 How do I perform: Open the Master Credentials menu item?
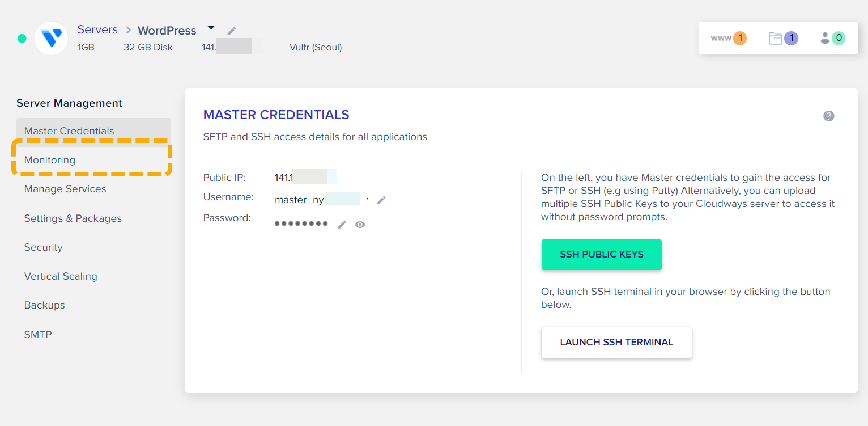[x=93, y=131]
